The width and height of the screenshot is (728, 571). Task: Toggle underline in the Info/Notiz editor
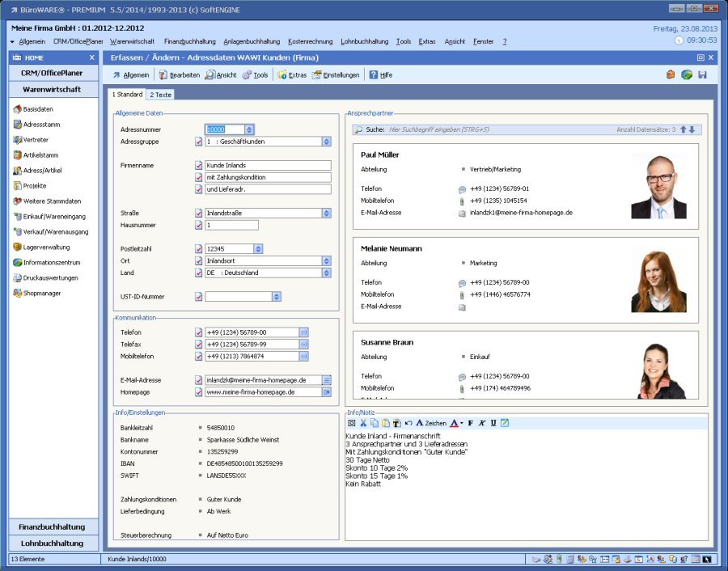pyautogui.click(x=493, y=423)
